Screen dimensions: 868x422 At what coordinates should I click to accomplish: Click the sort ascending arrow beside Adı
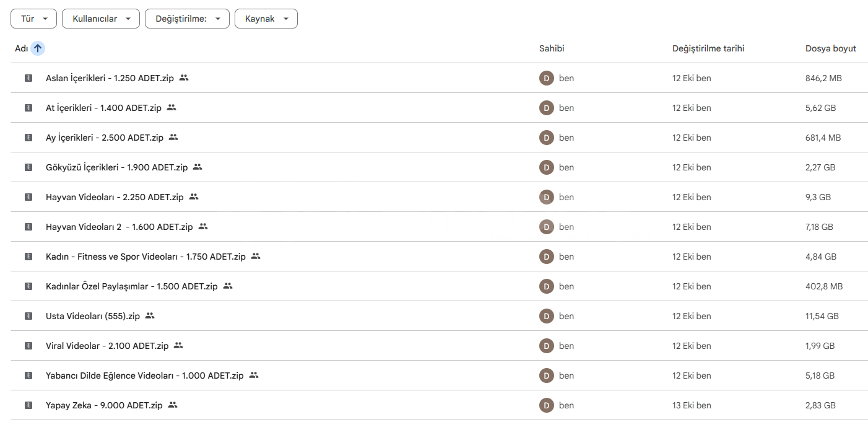[38, 48]
